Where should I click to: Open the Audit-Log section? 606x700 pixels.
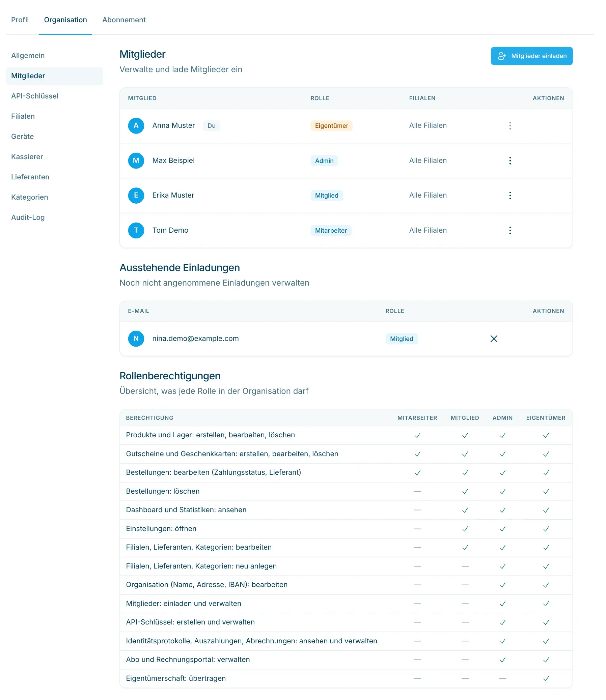pyautogui.click(x=54, y=218)
